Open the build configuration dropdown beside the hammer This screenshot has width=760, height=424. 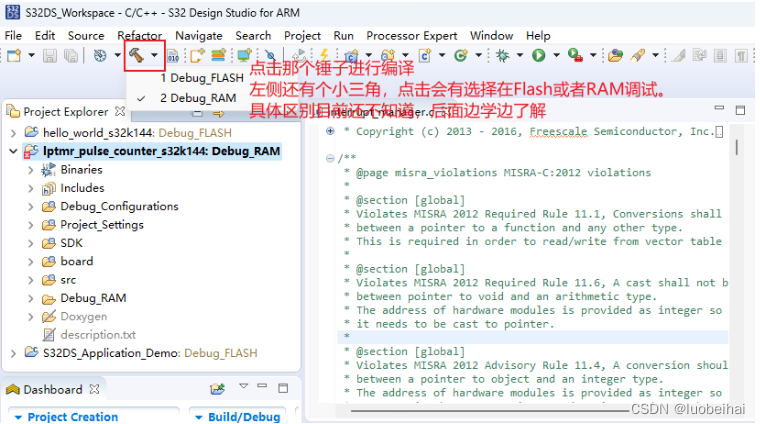(x=154, y=55)
